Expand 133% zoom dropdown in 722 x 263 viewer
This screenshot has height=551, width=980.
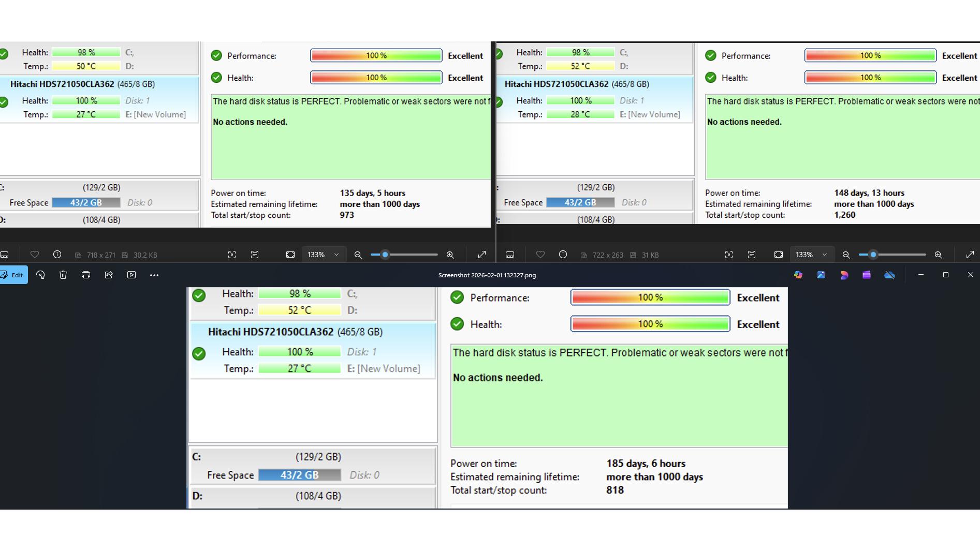coord(825,255)
